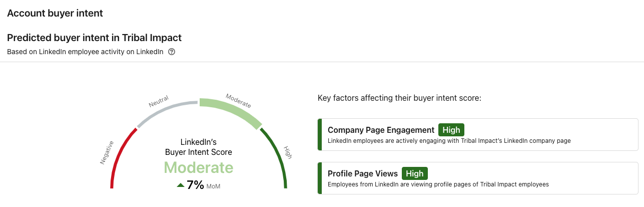The height and width of the screenshot is (207, 644).
Task: Click the Key factors affecting score text
Action: 399,98
